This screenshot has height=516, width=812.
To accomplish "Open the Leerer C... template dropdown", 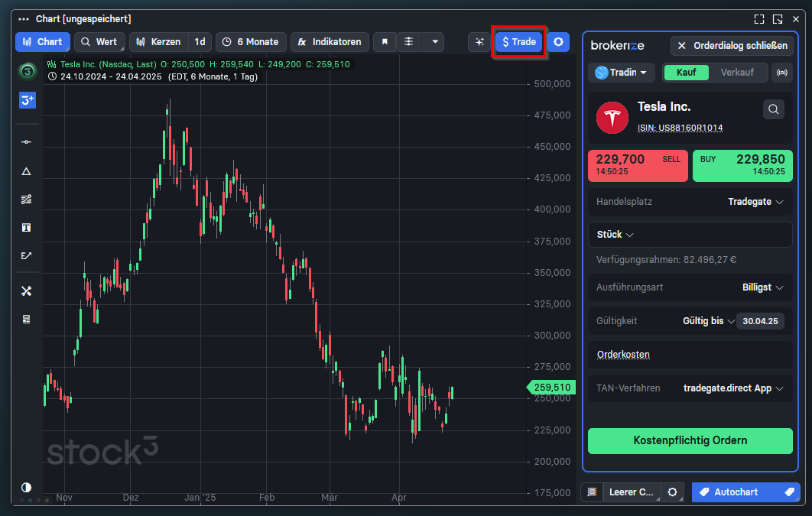I will tap(632, 492).
